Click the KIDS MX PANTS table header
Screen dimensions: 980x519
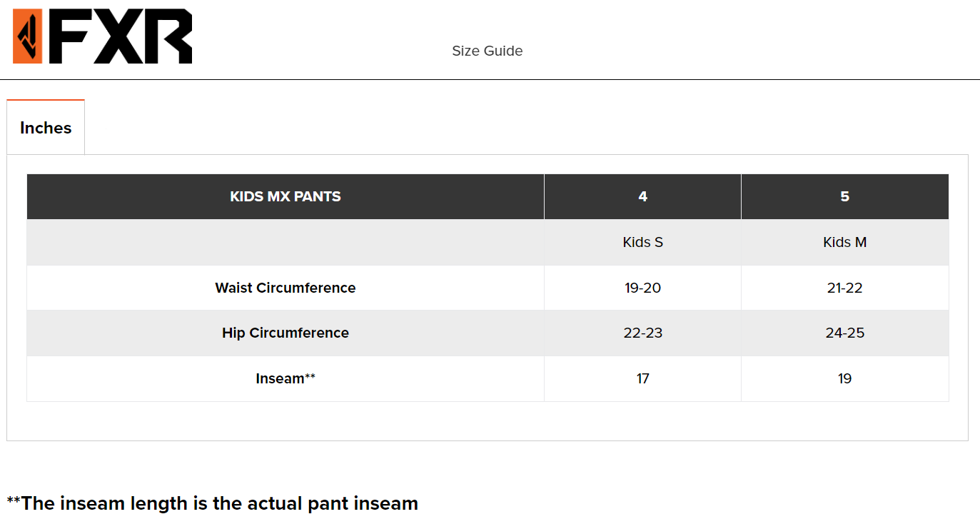click(x=286, y=196)
